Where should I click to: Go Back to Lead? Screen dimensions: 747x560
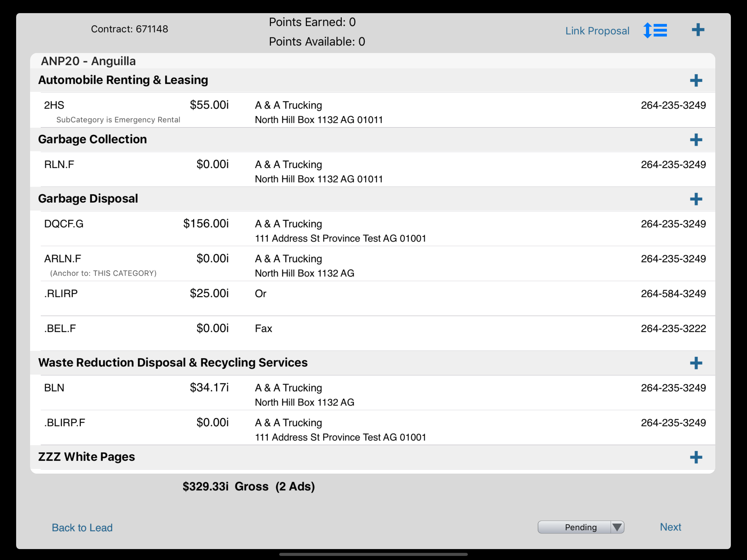click(x=82, y=527)
